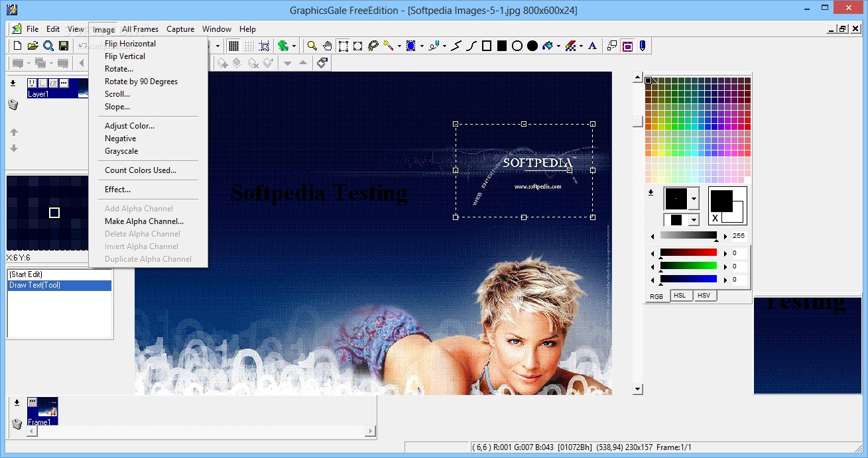Toggle the snap to grid button
Viewport: 868px width, 458px height.
(x=264, y=46)
